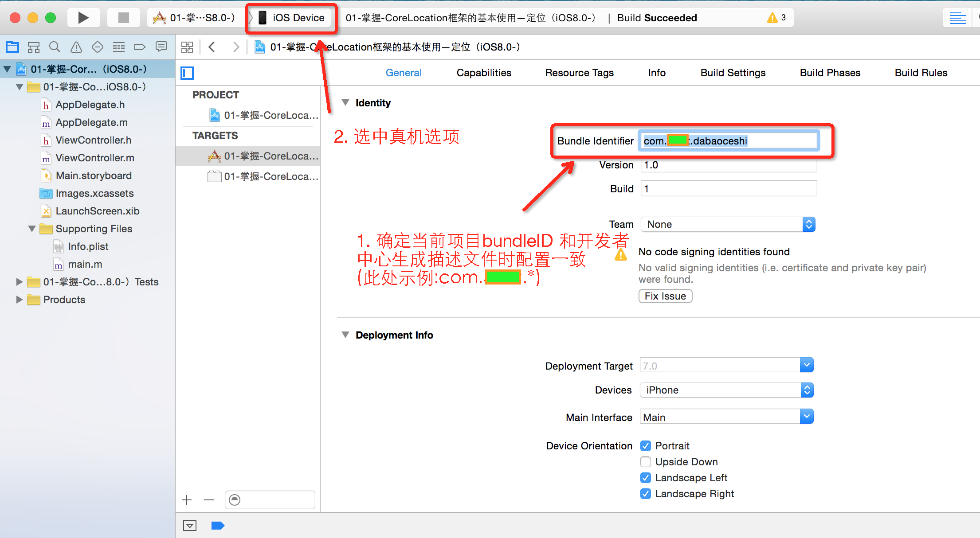Viewport: 980px width, 538px height.
Task: Remove selected target with minus
Action: tap(209, 500)
